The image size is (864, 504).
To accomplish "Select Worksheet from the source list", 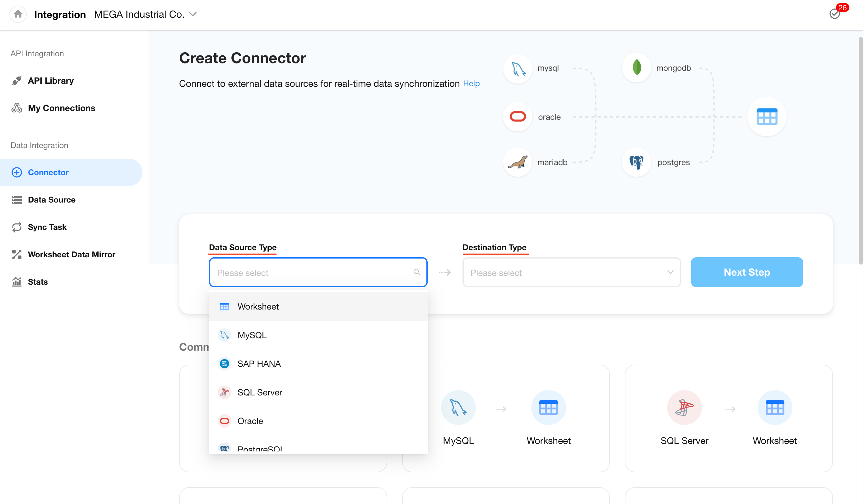I will (x=258, y=306).
